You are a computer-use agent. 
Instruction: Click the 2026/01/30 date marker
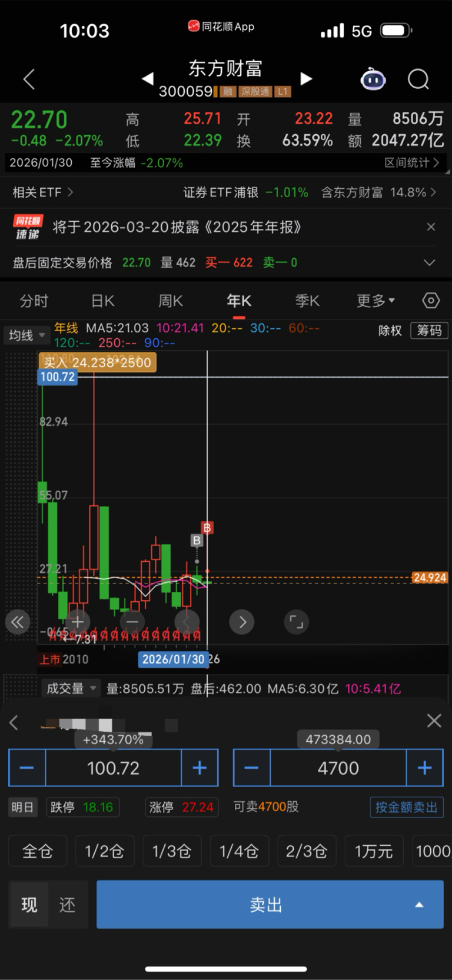click(x=173, y=659)
